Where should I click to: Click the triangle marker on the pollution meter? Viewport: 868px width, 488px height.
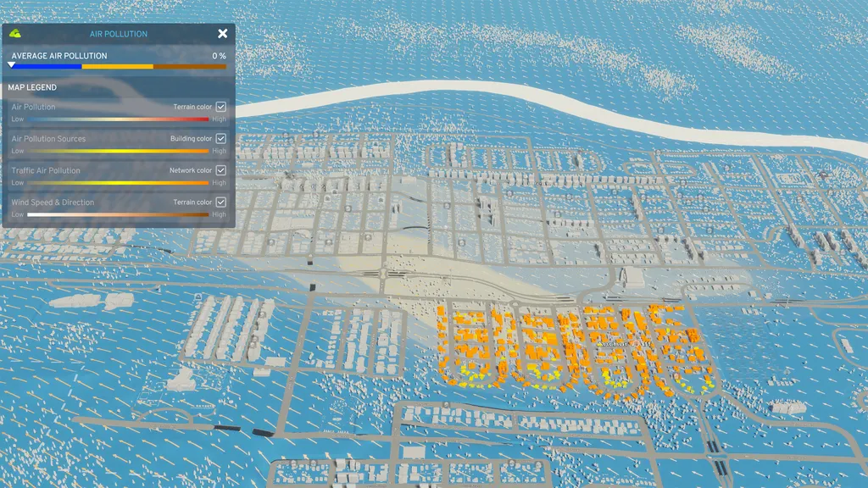[12, 64]
